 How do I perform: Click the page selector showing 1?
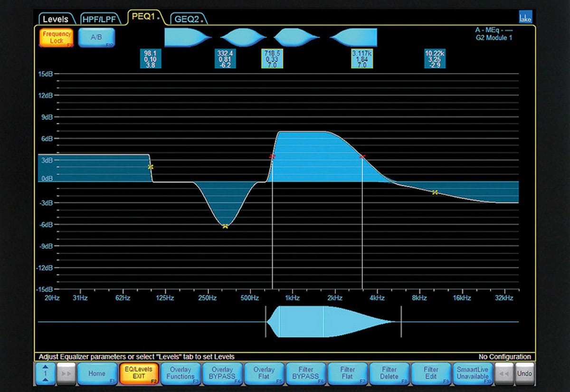45,373
